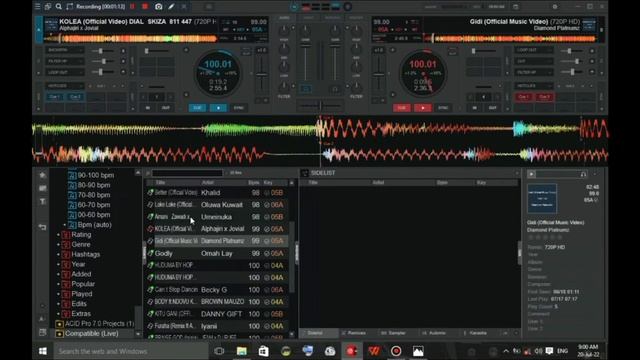The width and height of the screenshot is (640, 360).
Task: Expand the Hashtags filter folder
Action: tap(59, 254)
